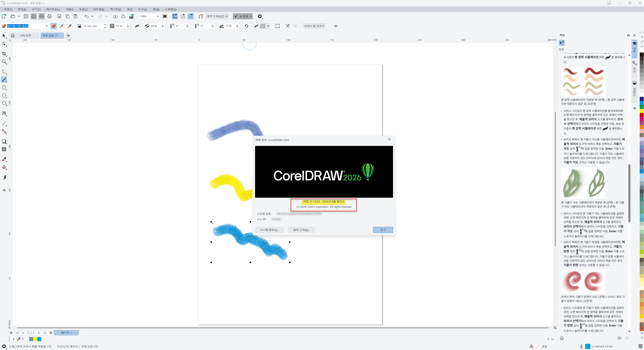Click the 법적 고지 button
The width and height of the screenshot is (644, 350).
(301, 230)
